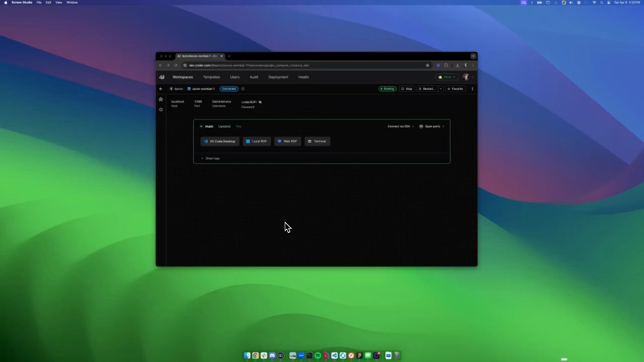Mark the workspace as Favorite

coord(455,89)
